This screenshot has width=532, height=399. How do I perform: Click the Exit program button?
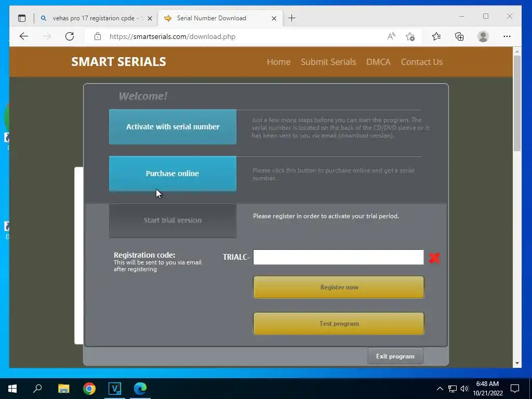pyautogui.click(x=395, y=356)
